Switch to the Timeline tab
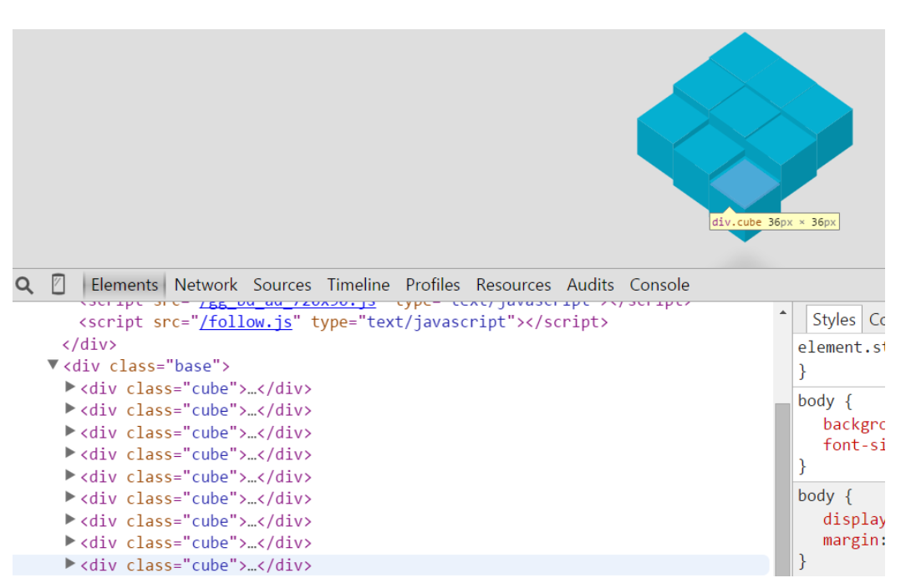The image size is (911, 588). [x=358, y=285]
